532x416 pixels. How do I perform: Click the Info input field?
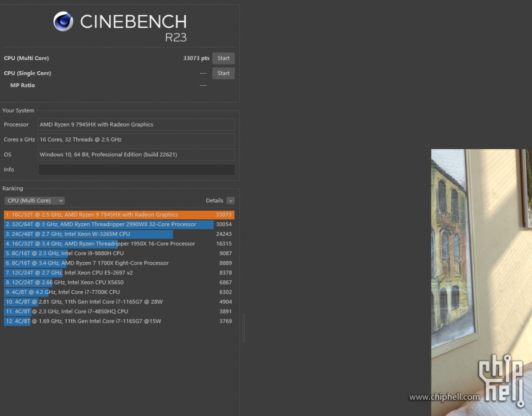pos(136,169)
